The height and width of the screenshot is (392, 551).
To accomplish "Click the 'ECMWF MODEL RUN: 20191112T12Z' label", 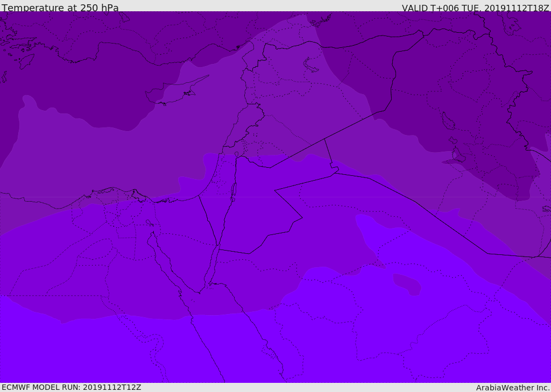I will click(72, 387).
